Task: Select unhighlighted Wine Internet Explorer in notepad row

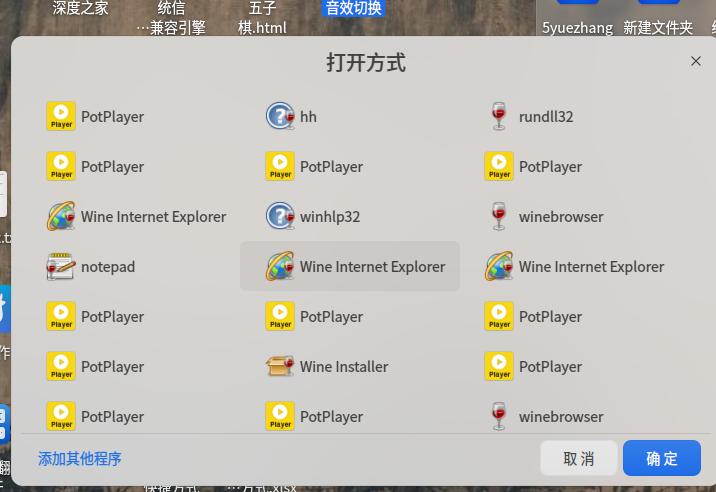Action: click(x=569, y=266)
